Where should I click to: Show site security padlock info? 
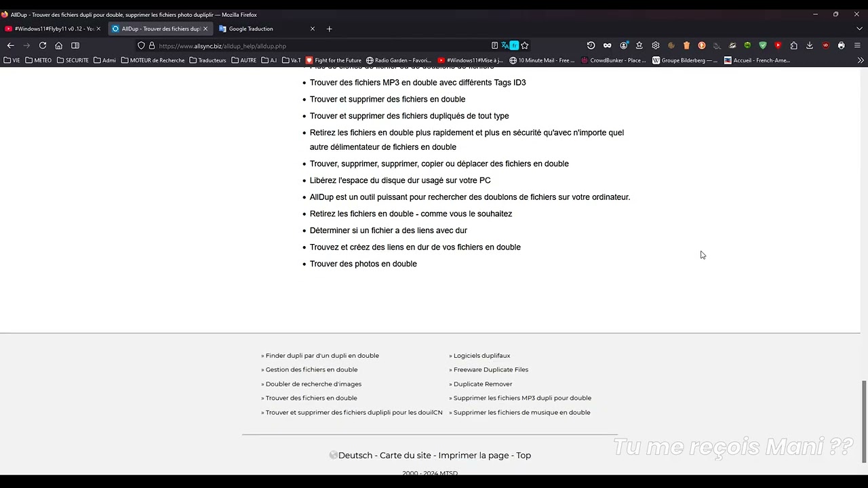point(152,45)
